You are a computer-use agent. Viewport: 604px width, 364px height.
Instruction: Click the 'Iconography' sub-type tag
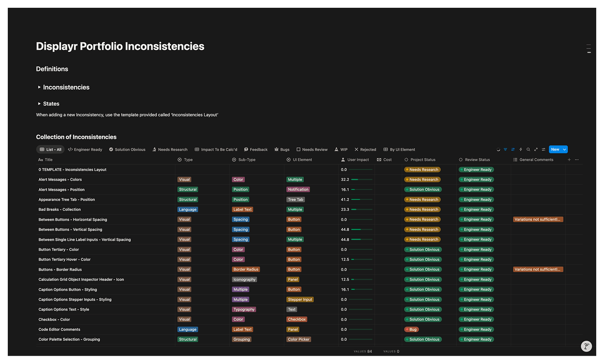click(x=244, y=280)
